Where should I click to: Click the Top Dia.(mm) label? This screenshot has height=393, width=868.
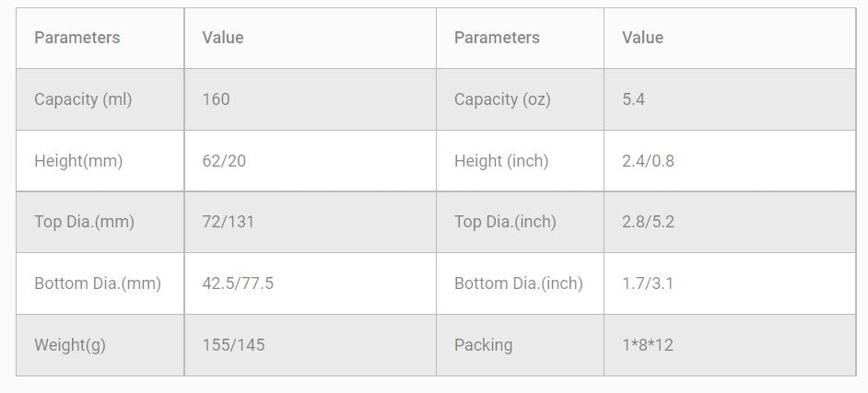tap(84, 222)
